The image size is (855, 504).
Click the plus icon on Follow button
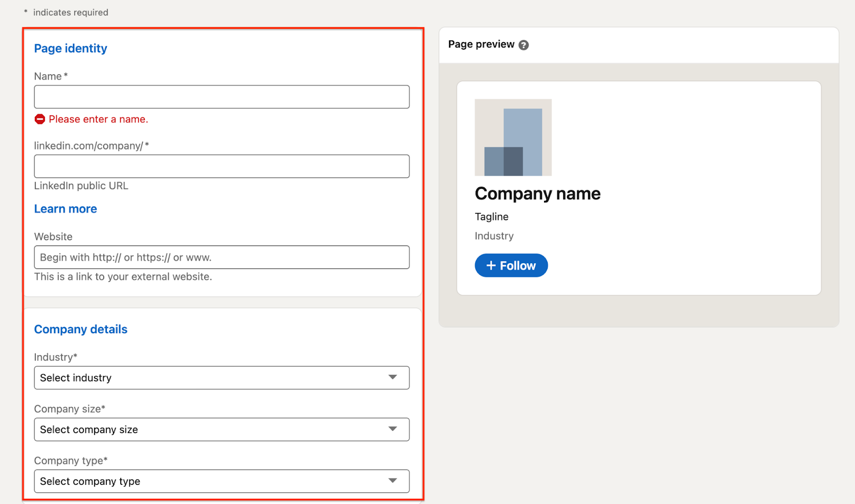(x=491, y=265)
